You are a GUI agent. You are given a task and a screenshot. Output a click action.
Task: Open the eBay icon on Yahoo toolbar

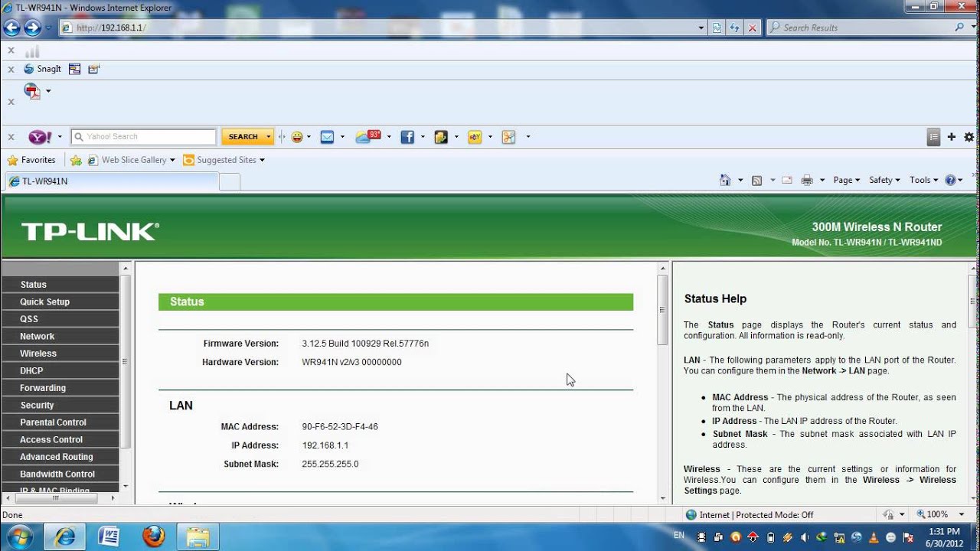[x=475, y=137]
